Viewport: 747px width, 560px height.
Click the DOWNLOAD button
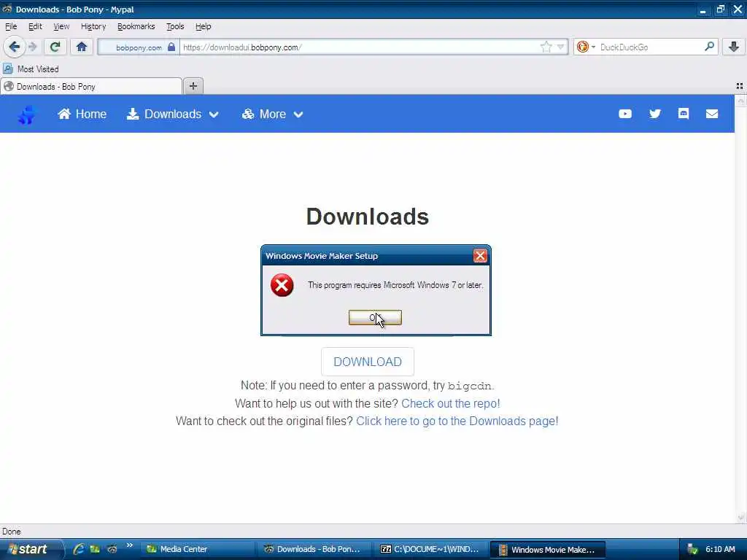(x=368, y=362)
